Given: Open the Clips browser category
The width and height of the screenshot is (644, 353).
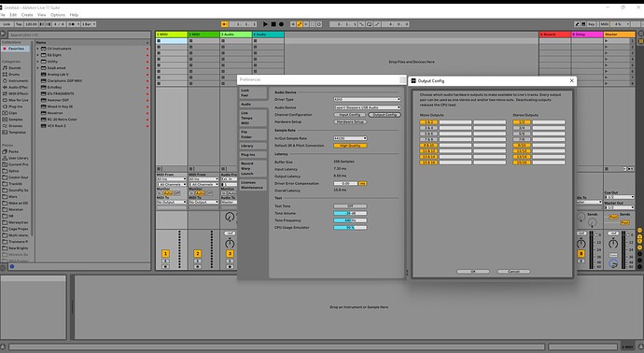Looking at the screenshot, I should (x=13, y=113).
